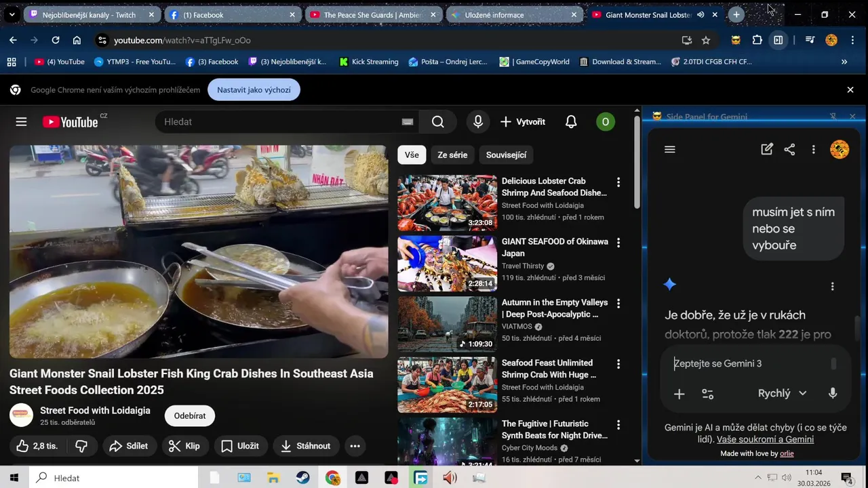Like the video with thumbs up
This screenshot has height=488, width=868.
coord(37,446)
